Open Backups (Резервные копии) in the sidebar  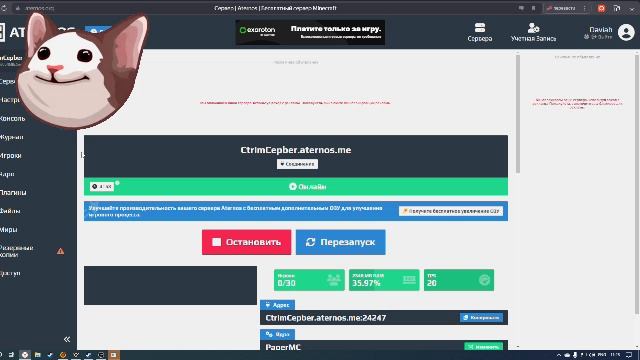pos(16,251)
